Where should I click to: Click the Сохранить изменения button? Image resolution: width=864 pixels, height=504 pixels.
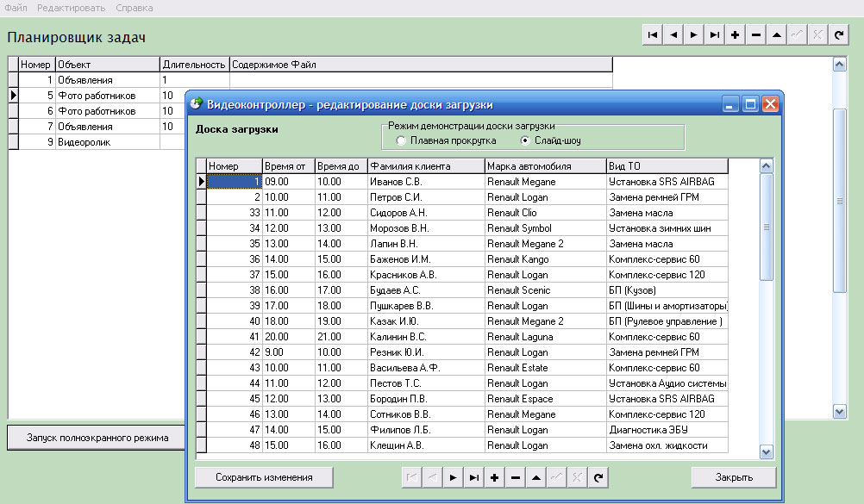click(264, 477)
